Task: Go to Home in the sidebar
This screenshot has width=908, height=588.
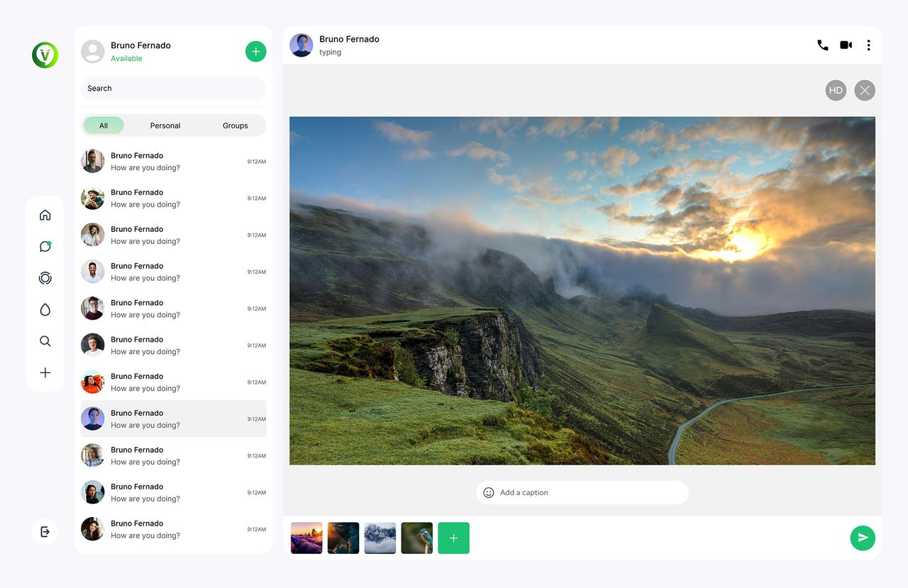Action: [x=45, y=215]
